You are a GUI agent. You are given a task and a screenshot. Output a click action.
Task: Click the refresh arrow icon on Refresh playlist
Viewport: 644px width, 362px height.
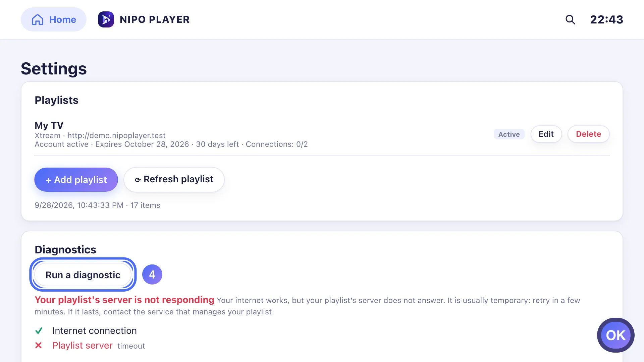pos(138,180)
